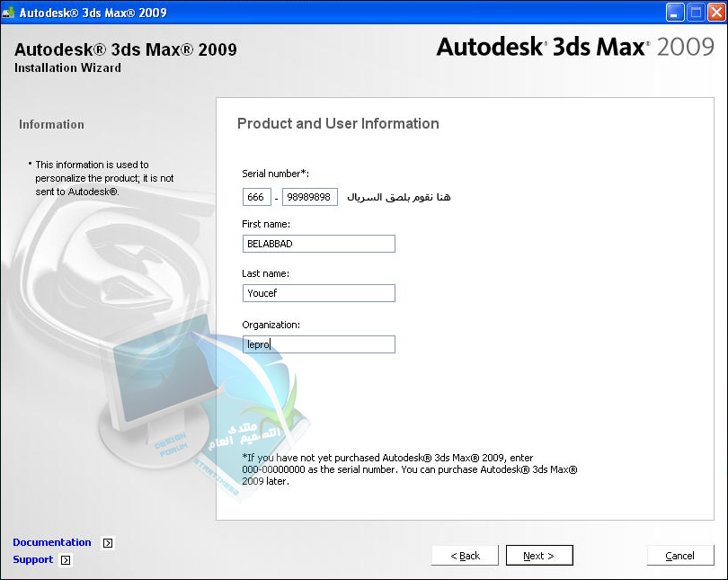The image size is (728, 580).
Task: Click the "First name:" label
Action: pyautogui.click(x=266, y=224)
